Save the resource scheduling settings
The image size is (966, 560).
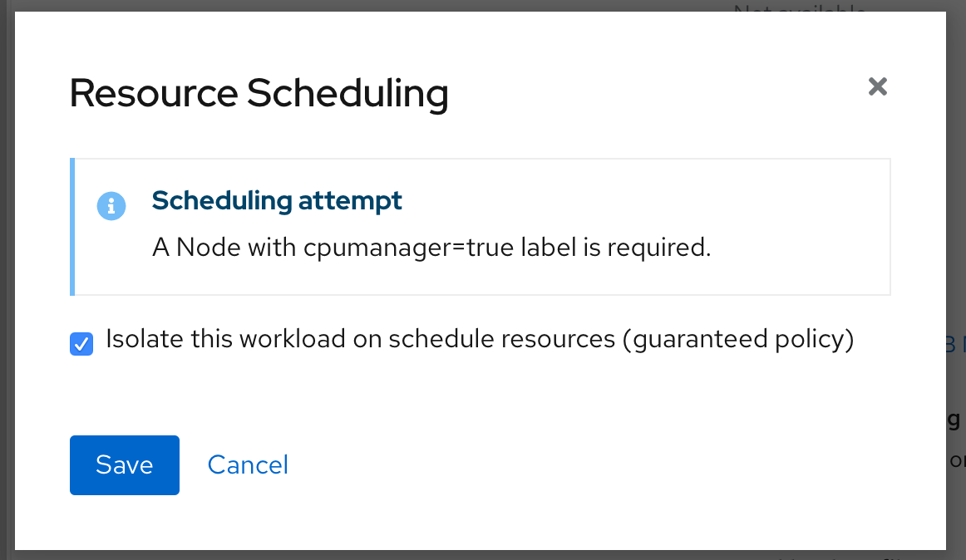click(x=125, y=465)
